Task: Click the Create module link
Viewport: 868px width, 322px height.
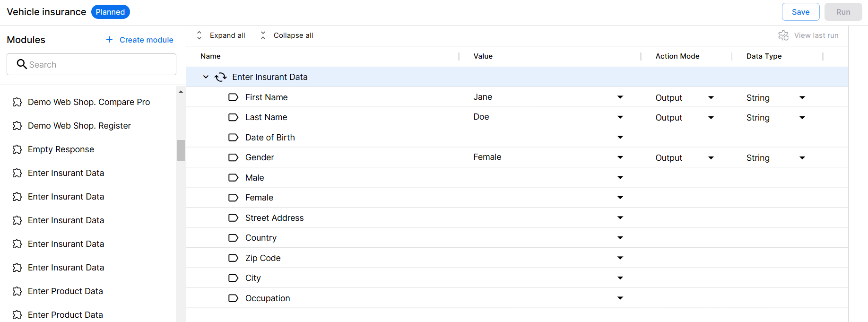Action: tap(146, 40)
